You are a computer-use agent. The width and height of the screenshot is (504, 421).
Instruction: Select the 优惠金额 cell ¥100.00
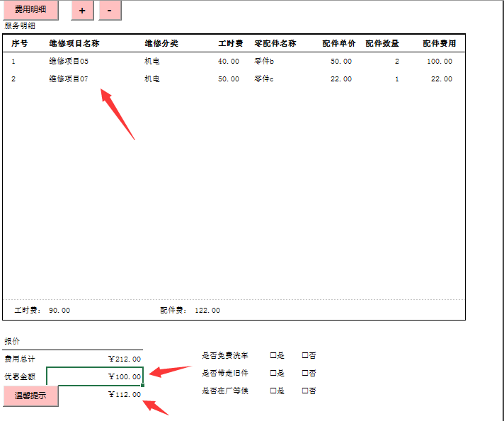[x=95, y=376]
